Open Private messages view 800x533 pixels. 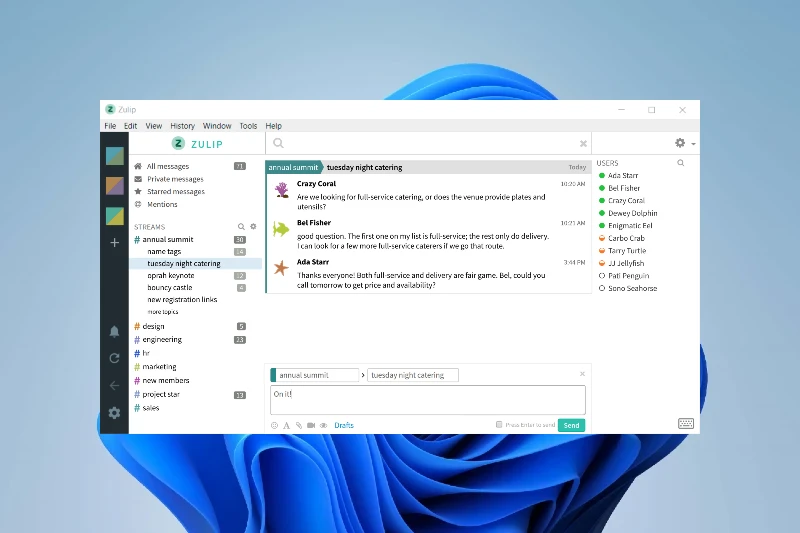click(x=175, y=179)
